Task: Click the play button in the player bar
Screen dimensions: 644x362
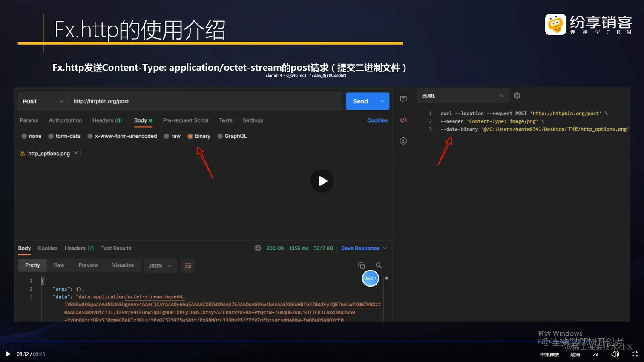Action: coord(8,354)
